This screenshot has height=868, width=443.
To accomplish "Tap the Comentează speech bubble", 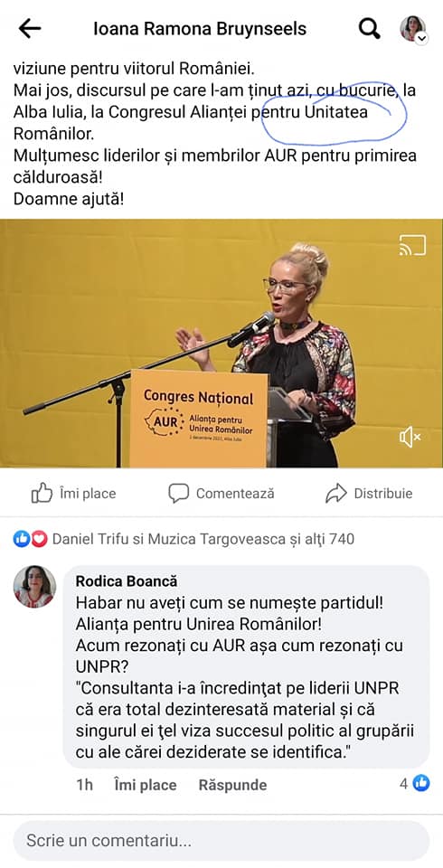I will coord(221,493).
